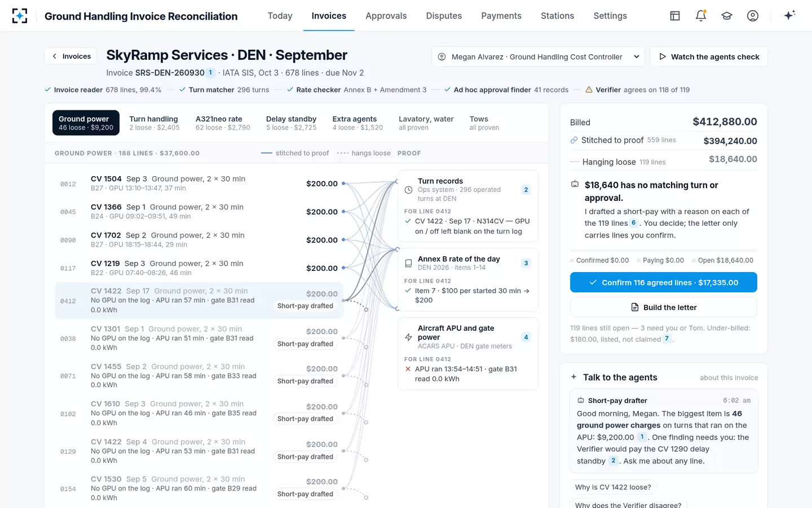
Task: Click the link icon beside Stitched to proof
Action: 574,140
